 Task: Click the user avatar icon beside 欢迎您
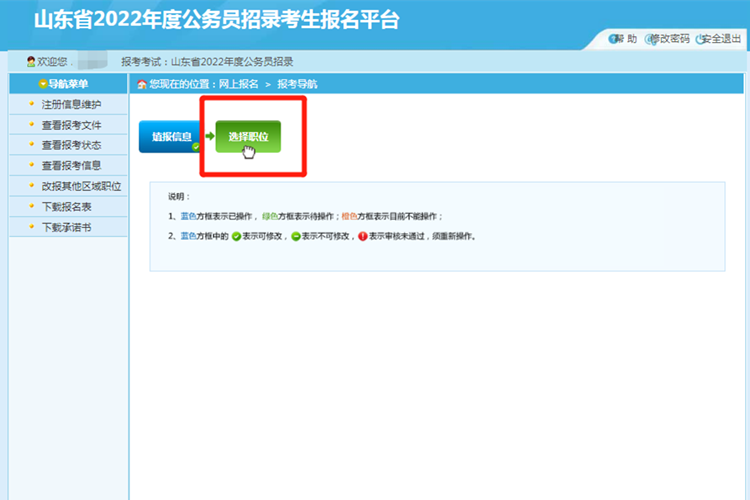coord(31,62)
